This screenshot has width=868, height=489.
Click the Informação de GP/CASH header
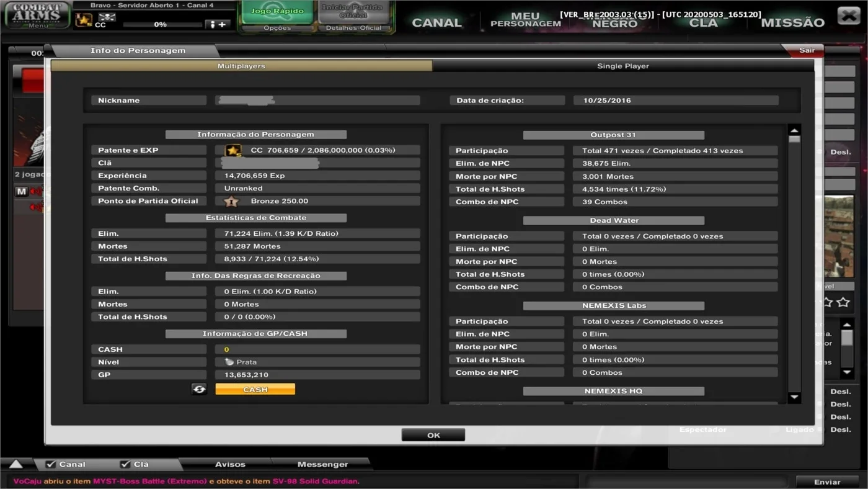255,333
